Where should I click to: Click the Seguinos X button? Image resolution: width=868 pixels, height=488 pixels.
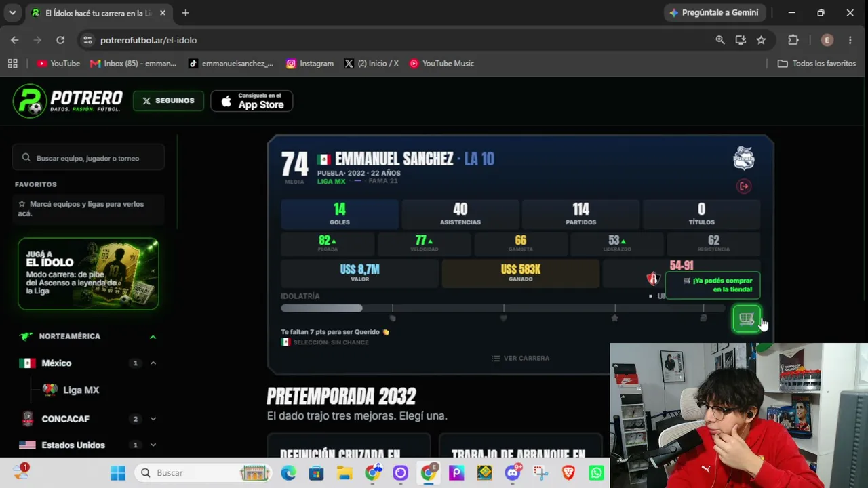tap(168, 101)
